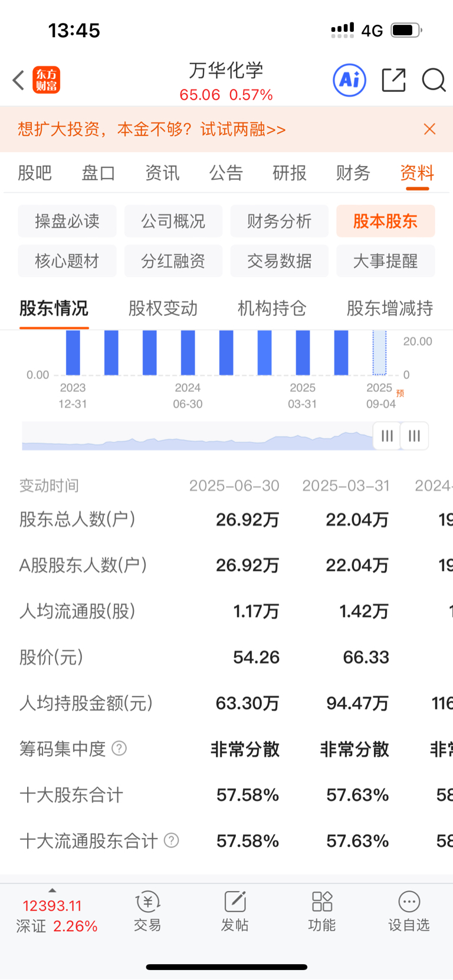
Task: Tap the chart range overview track
Action: [198, 436]
